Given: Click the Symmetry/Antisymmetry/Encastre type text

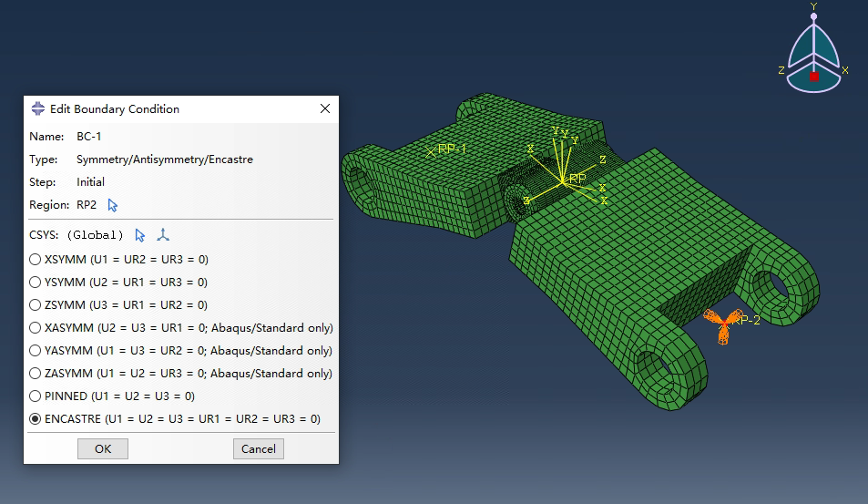Looking at the screenshot, I should [165, 159].
